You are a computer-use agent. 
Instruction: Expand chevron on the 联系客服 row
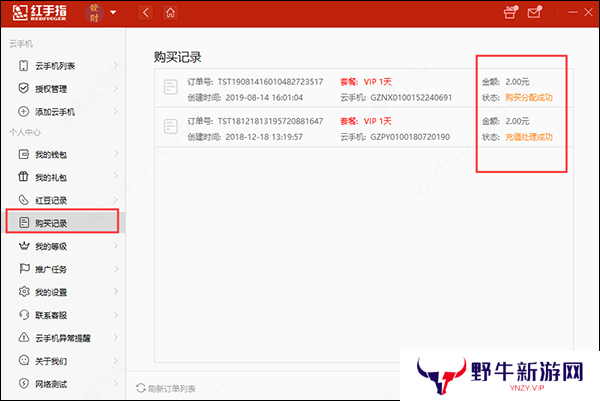pos(116,315)
